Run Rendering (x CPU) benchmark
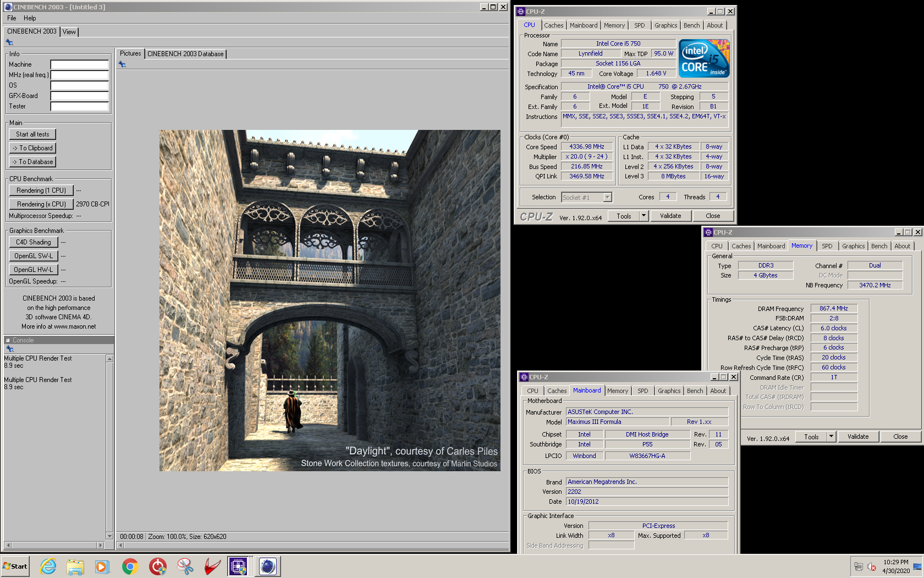 coord(41,204)
